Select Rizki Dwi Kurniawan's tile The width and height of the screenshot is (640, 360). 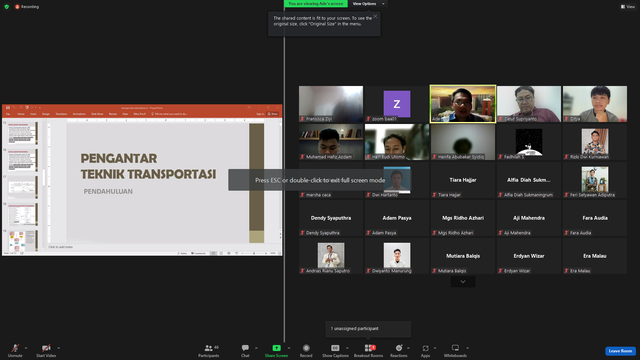(595, 142)
